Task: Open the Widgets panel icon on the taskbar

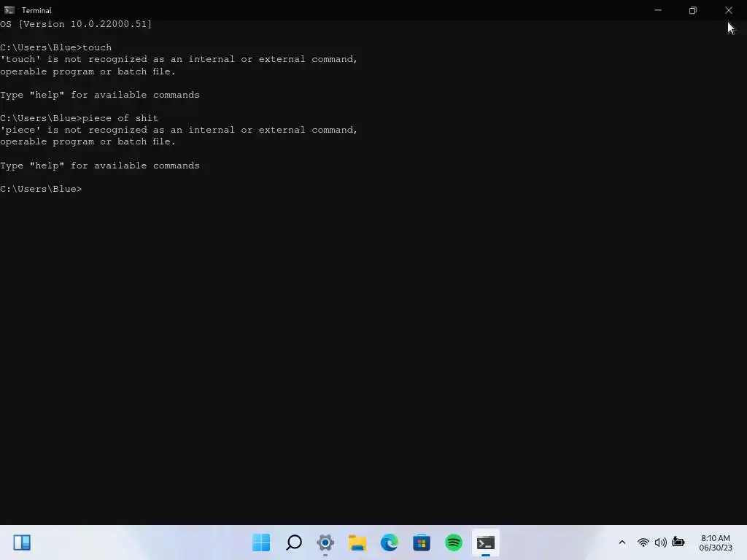Action: point(22,542)
